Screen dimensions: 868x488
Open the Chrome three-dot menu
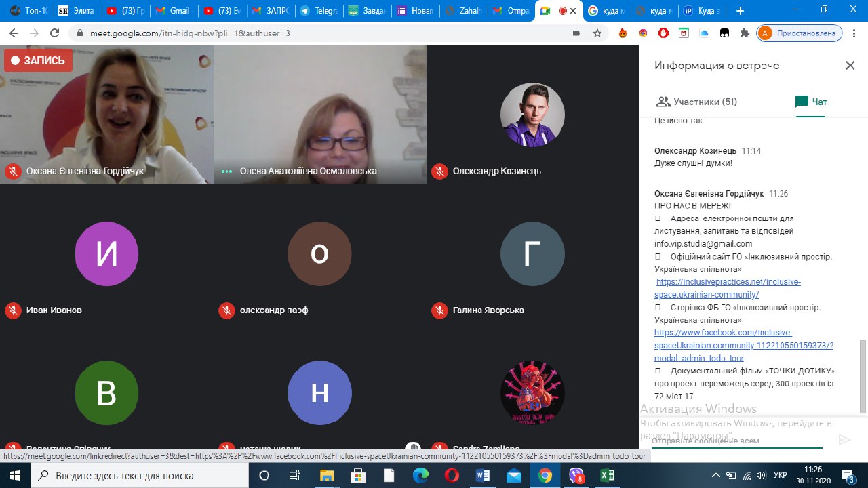(x=854, y=33)
